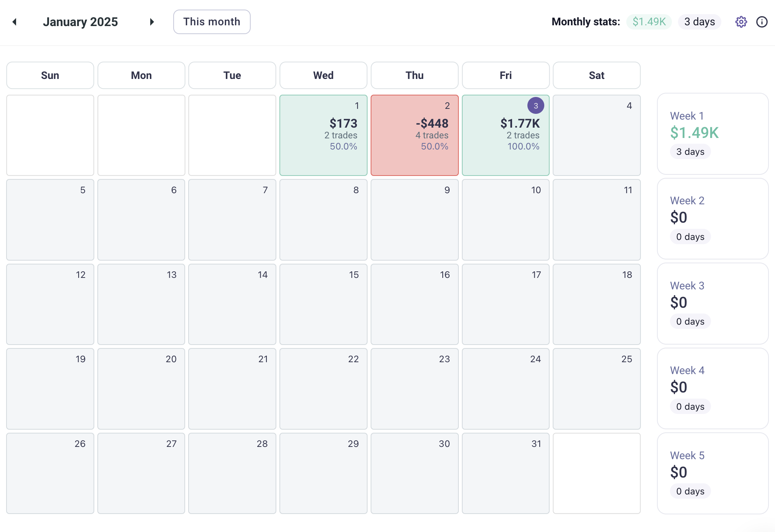Click the Sun column header
Viewport: 775px width, 532px height.
coord(50,76)
